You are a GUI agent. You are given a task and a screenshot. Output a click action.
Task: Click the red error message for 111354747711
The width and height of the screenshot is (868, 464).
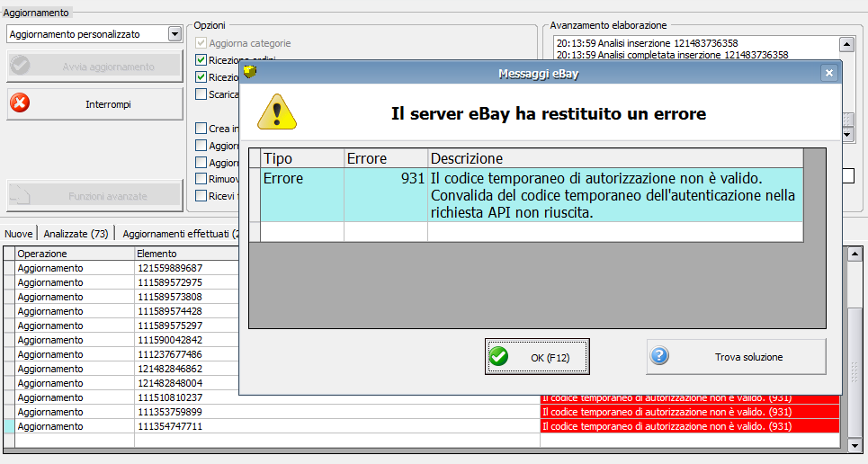click(690, 426)
